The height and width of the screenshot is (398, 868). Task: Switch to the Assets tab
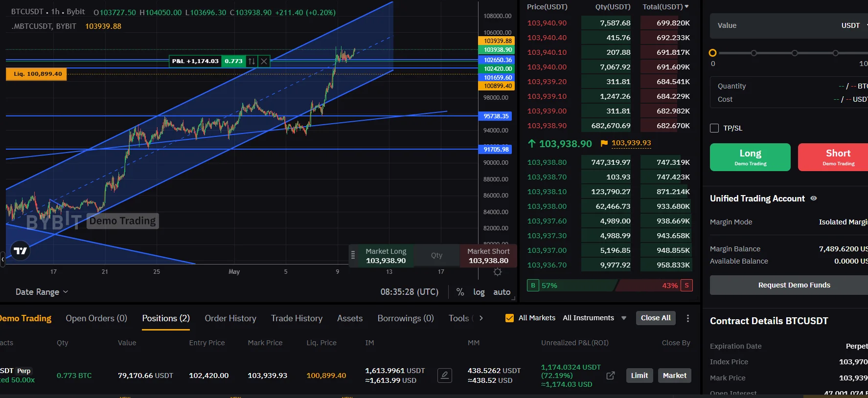350,318
